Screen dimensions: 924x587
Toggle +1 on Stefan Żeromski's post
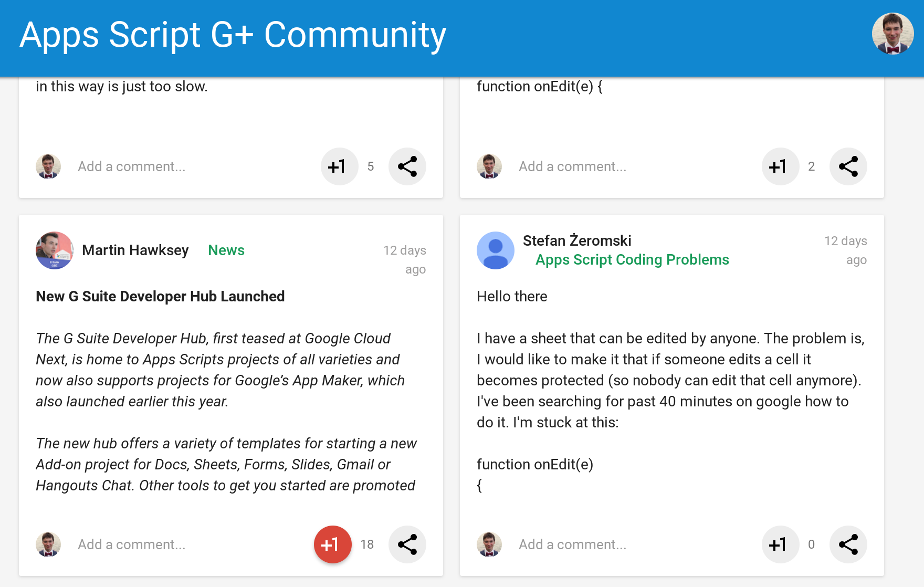tap(780, 544)
